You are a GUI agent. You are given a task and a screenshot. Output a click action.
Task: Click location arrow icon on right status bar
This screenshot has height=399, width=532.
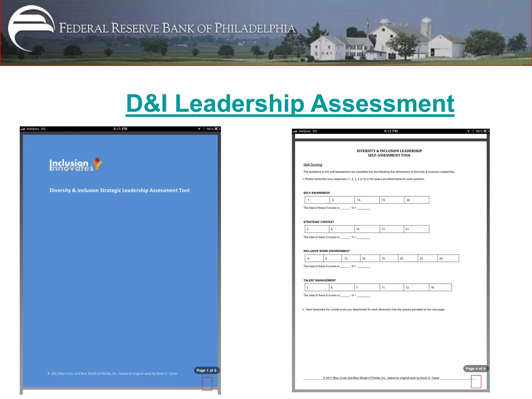[468, 131]
